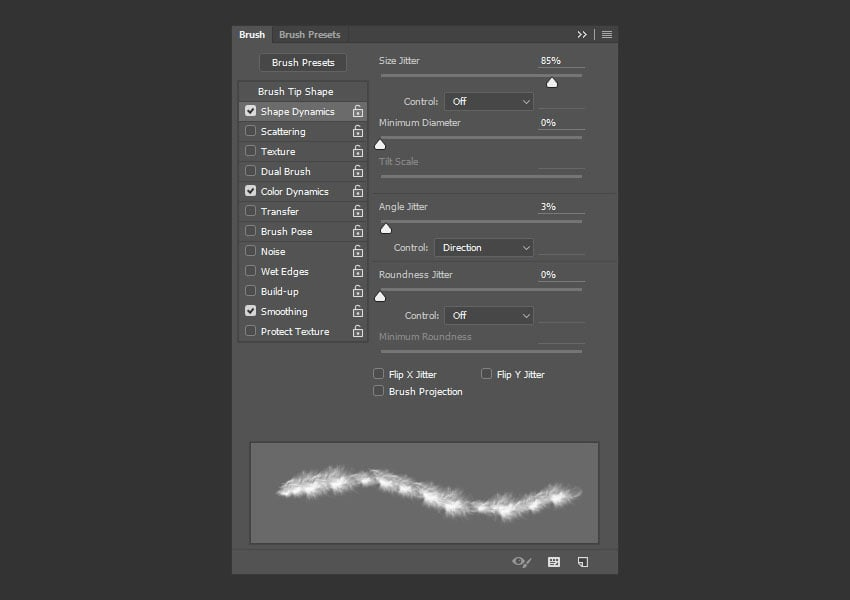The image size is (850, 600).
Task: Open the Roundness Jitter Control dropdown
Action: click(x=489, y=315)
